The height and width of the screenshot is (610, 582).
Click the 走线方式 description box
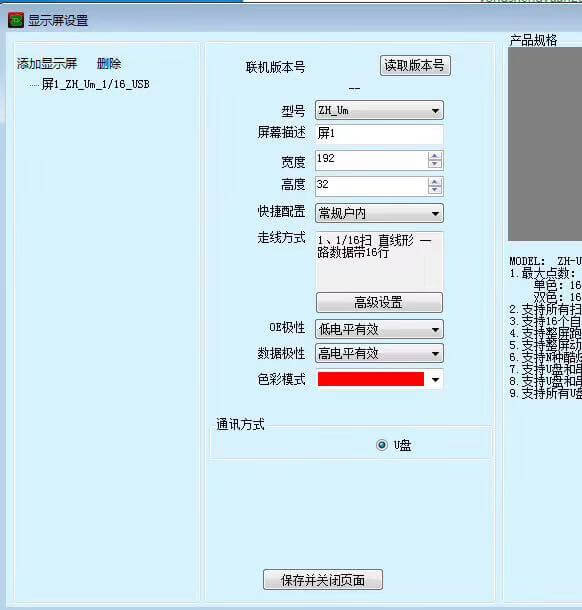coord(379,261)
